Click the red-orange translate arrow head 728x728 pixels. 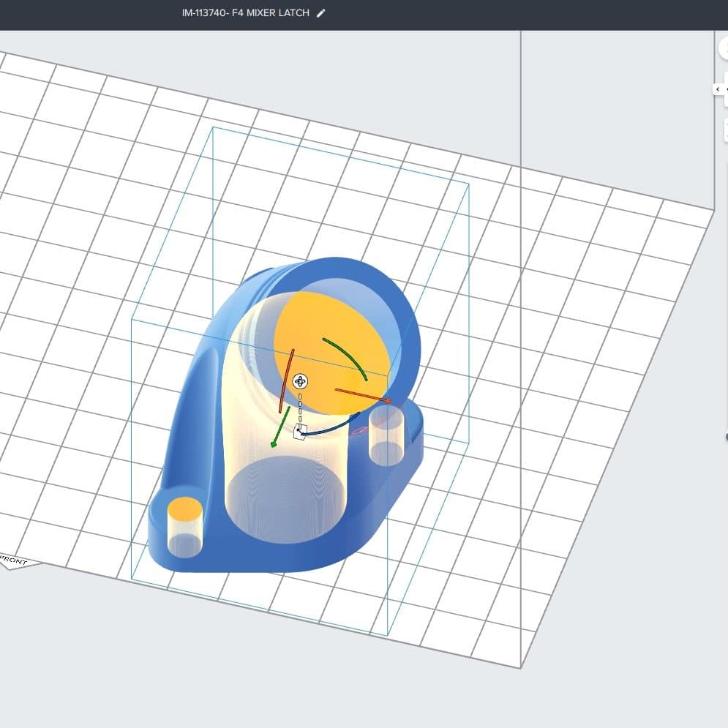[386, 400]
